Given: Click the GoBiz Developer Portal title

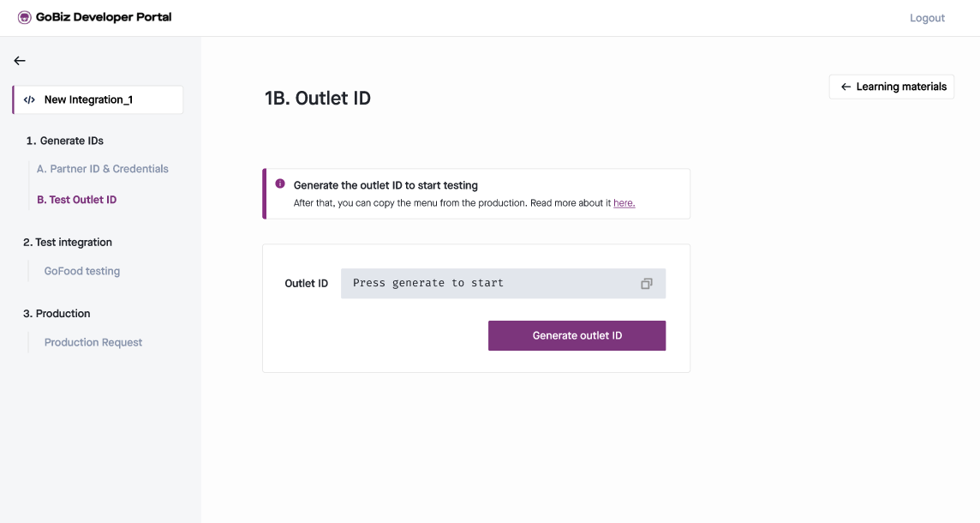Looking at the screenshot, I should pyautogui.click(x=104, y=17).
